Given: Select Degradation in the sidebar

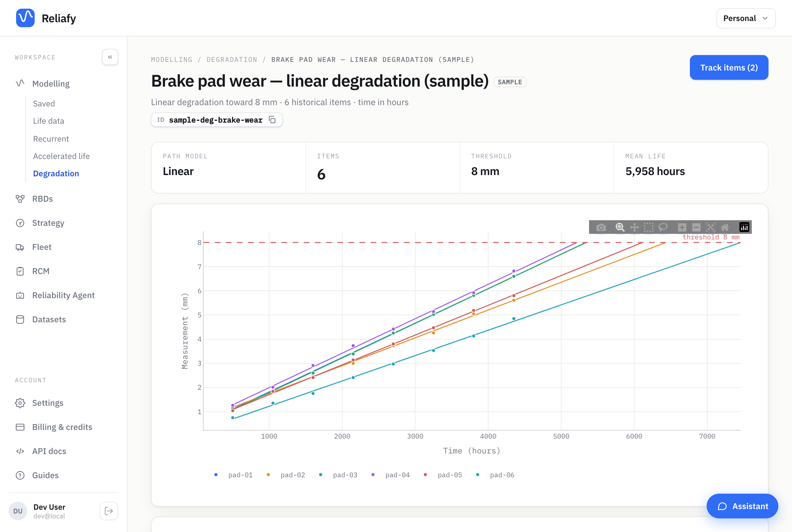Looking at the screenshot, I should pos(56,174).
